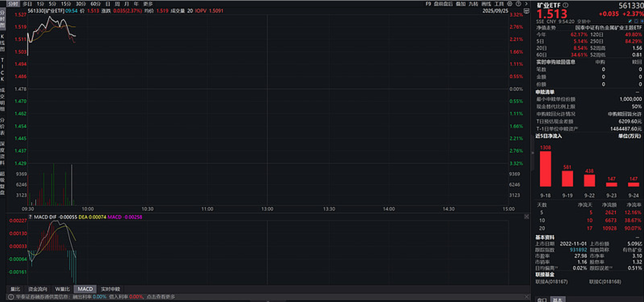Viewport: 644px width, 302px height.
Task: Open the 更多 more periods dropdown
Action: [x=148, y=4]
